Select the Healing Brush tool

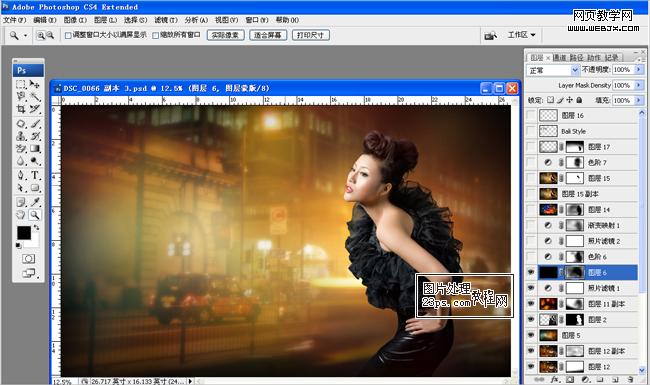pos(21,124)
